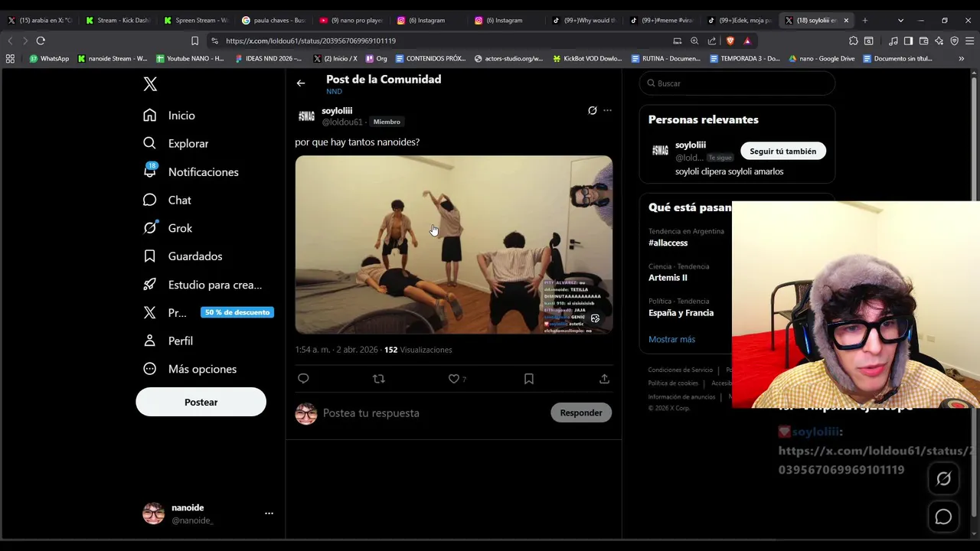Open the España y Francia trend

point(681,313)
